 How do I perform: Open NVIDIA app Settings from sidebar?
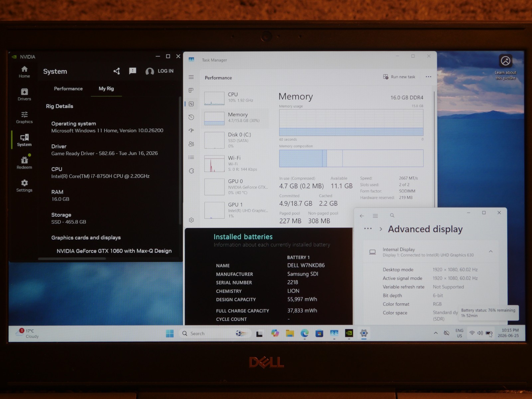[x=24, y=186]
